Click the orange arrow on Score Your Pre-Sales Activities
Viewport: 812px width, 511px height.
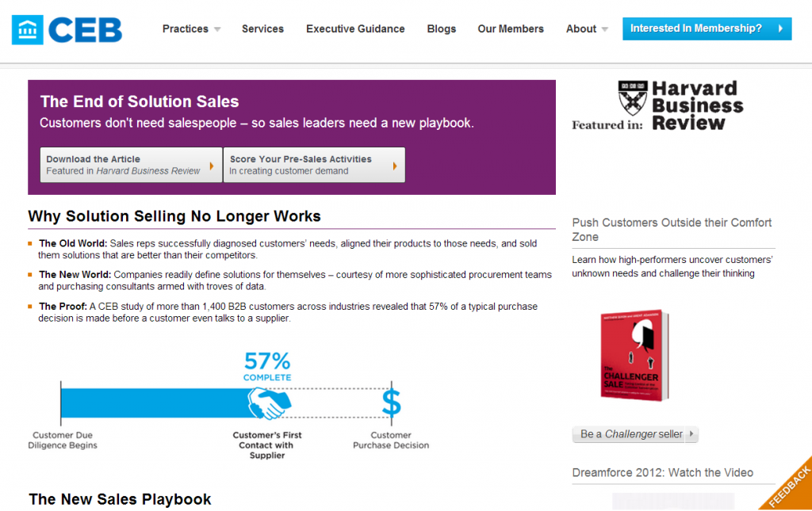click(x=395, y=166)
